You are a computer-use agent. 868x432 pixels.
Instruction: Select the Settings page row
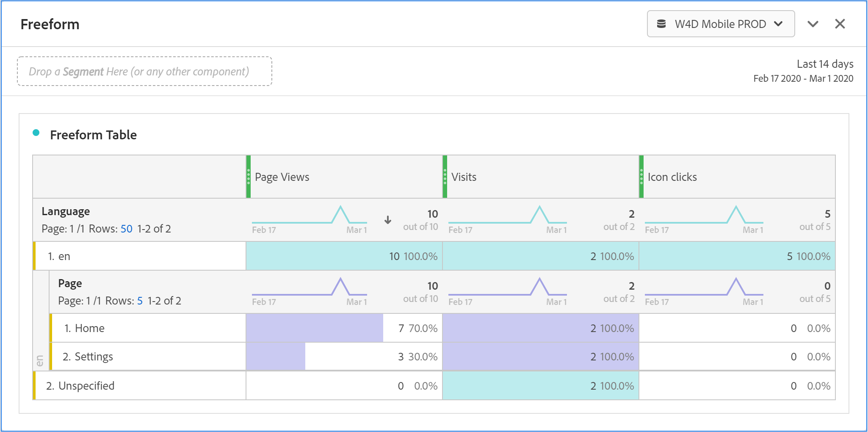94,357
